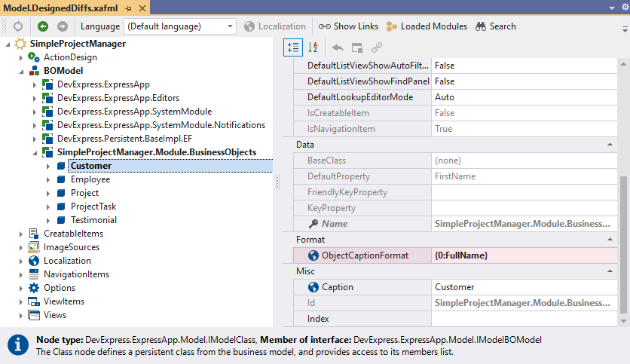Click the property pages icon
Viewport: 630px width, 364px height.
(356, 47)
